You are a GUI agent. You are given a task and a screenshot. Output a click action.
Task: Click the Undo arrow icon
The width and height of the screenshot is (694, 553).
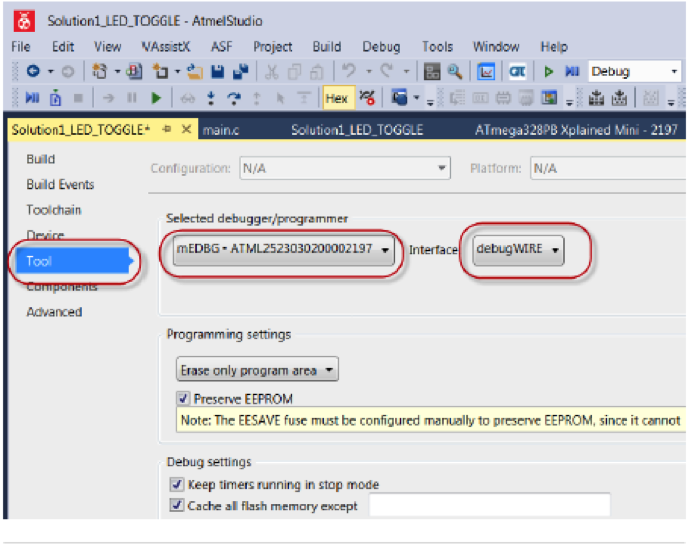(345, 72)
